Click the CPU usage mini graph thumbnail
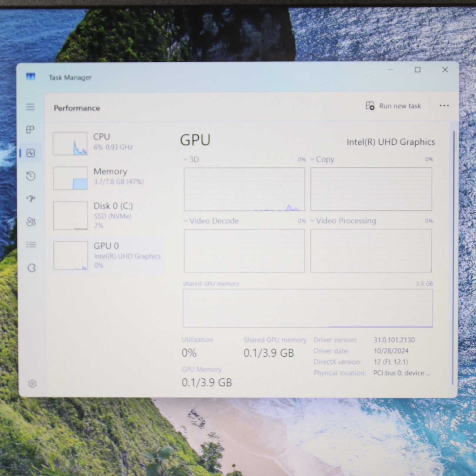The height and width of the screenshot is (476, 476). click(x=70, y=143)
